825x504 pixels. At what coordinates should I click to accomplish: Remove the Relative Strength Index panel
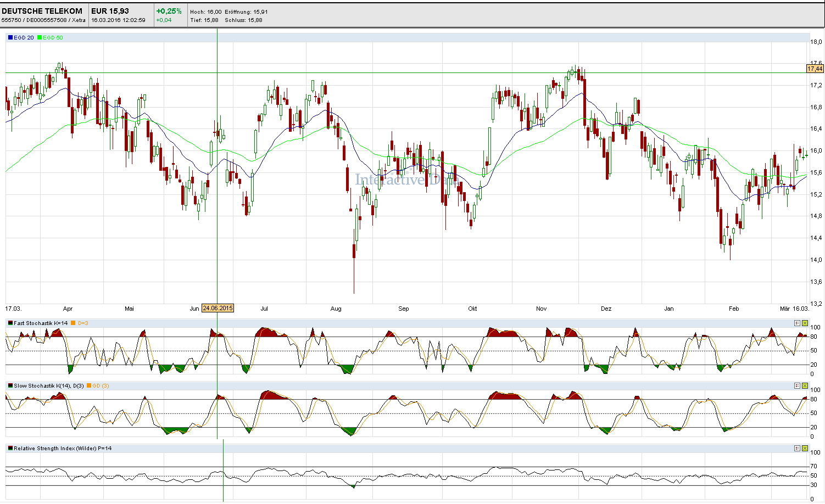pos(805,449)
